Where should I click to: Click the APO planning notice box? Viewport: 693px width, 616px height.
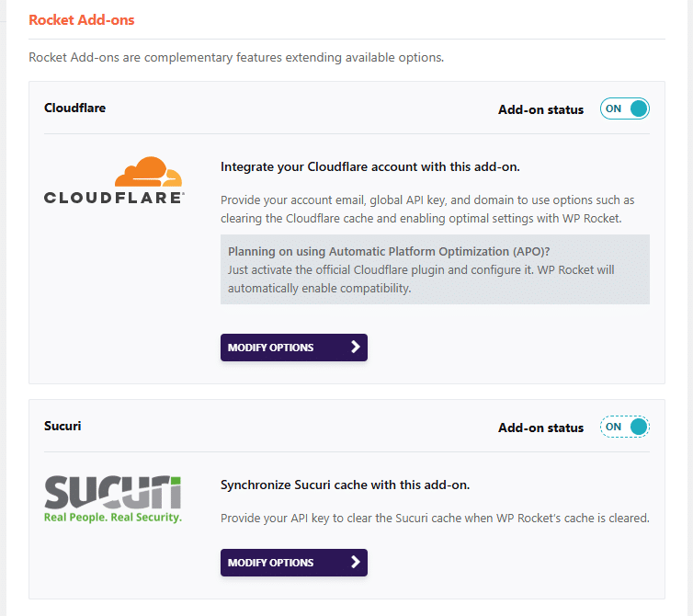[435, 269]
